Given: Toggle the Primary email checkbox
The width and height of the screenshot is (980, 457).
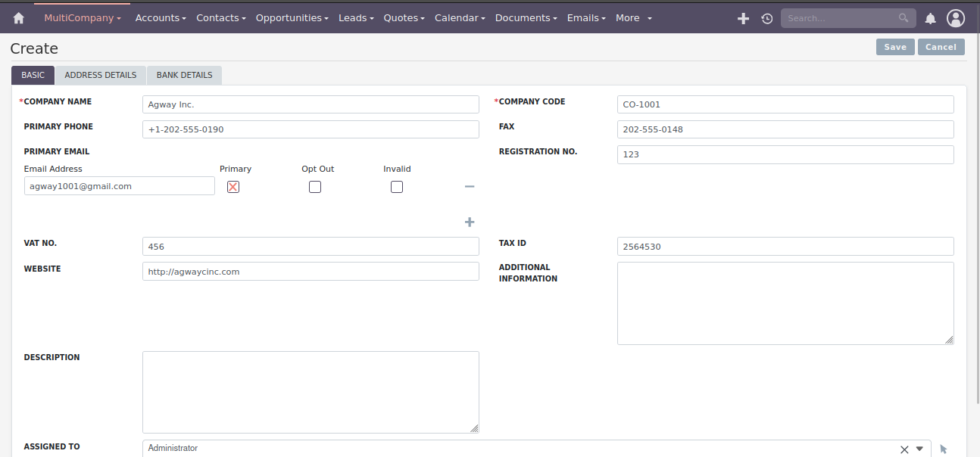Looking at the screenshot, I should coord(233,187).
